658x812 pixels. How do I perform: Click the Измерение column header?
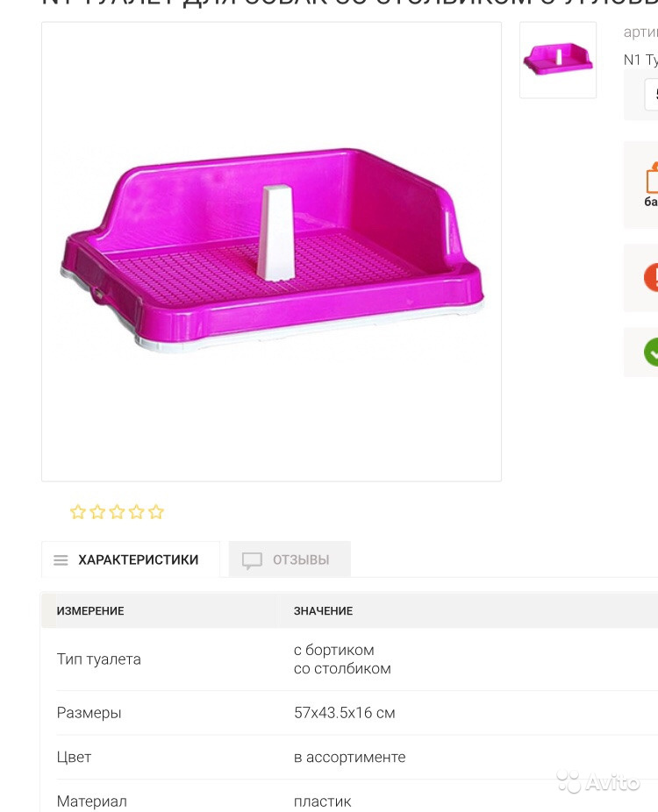coord(90,611)
